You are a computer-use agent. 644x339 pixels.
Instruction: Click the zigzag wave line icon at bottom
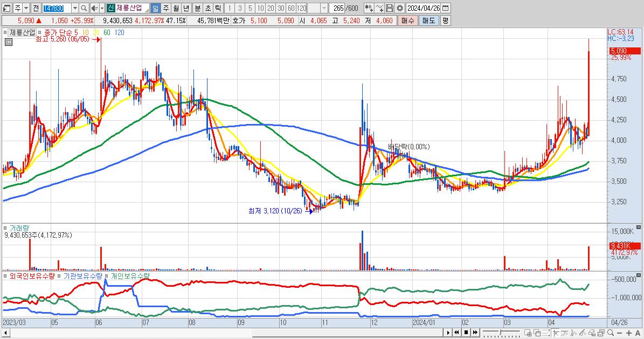coord(574,333)
